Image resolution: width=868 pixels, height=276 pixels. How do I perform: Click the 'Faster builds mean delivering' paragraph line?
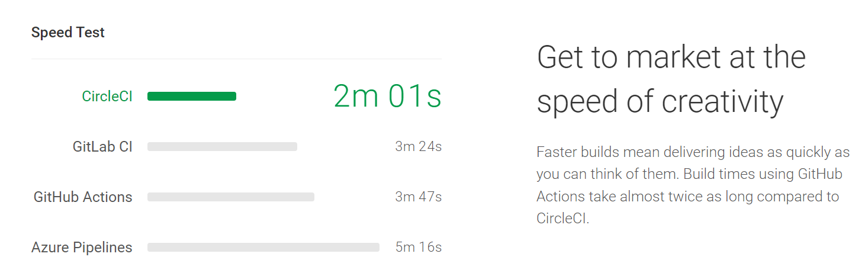[x=693, y=152]
